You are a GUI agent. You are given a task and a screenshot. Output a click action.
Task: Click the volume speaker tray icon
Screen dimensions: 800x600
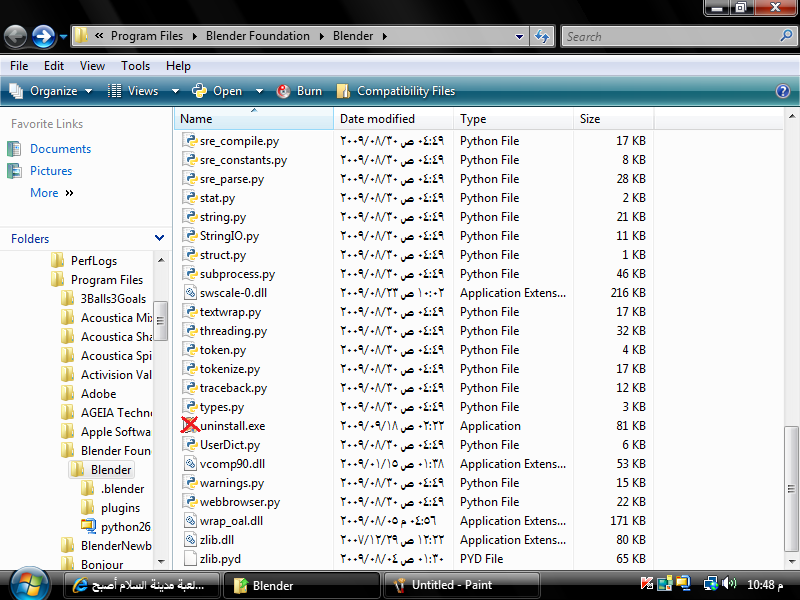[x=730, y=583]
